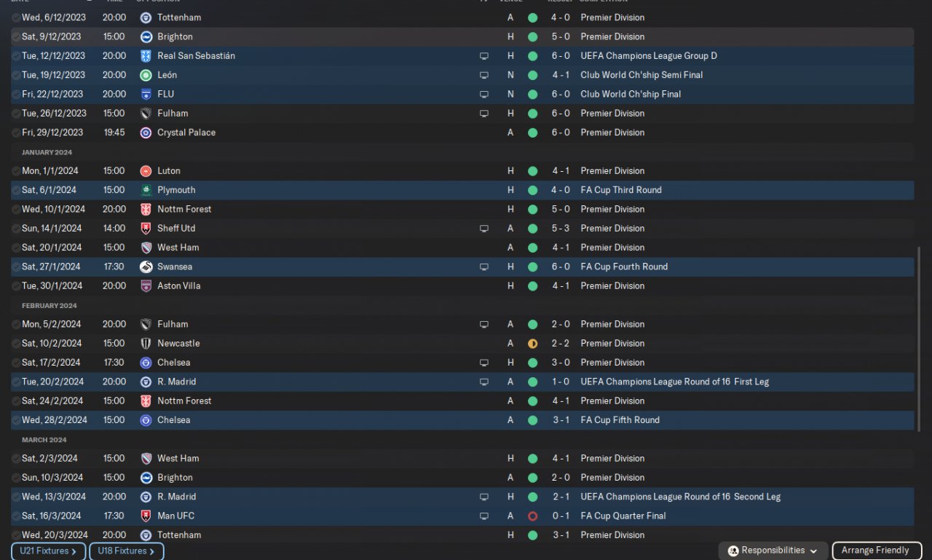Click the yellow draw indicator for Newcastle
The width and height of the screenshot is (932, 560).
[532, 344]
